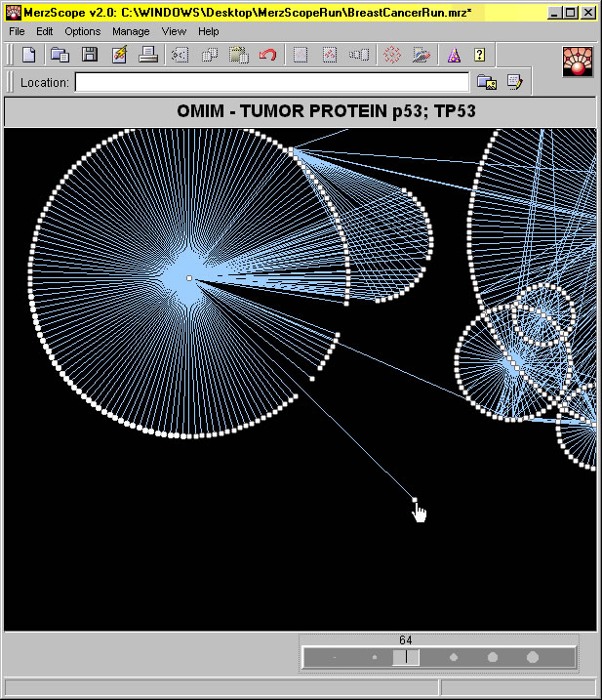This screenshot has height=700, width=602.
Task: Click inside the Location text field
Action: click(x=271, y=83)
